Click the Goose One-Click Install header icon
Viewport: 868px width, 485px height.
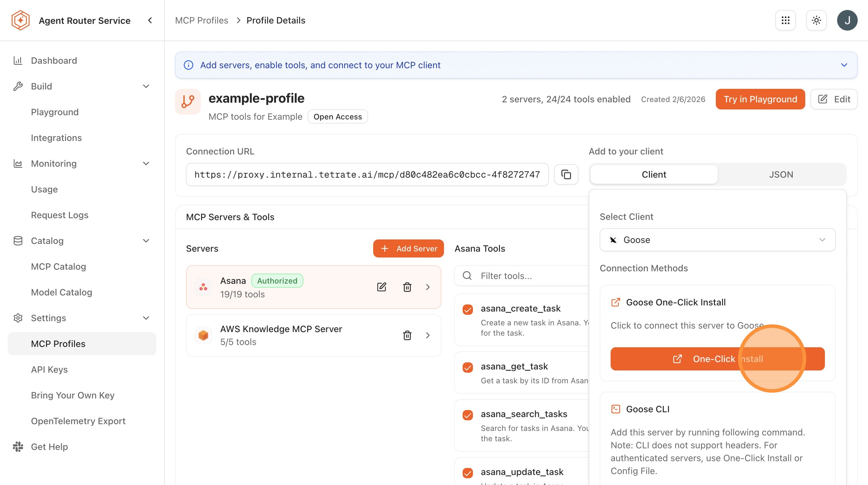[x=616, y=302]
